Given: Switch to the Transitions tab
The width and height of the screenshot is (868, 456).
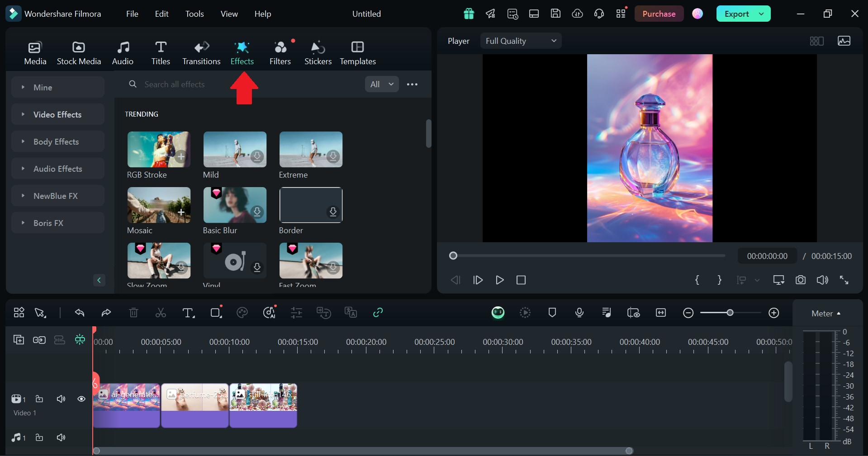Looking at the screenshot, I should coord(201,53).
